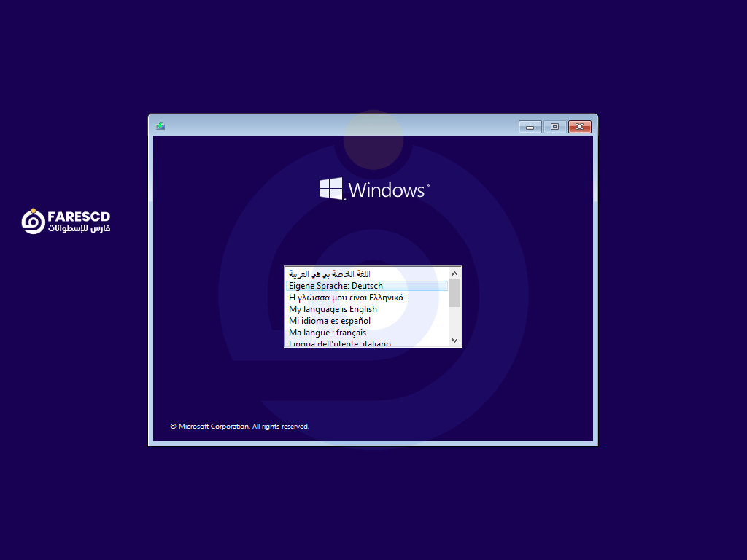Click the language list scrollbar thumb
The width and height of the screenshot is (747, 560).
pyautogui.click(x=454, y=293)
